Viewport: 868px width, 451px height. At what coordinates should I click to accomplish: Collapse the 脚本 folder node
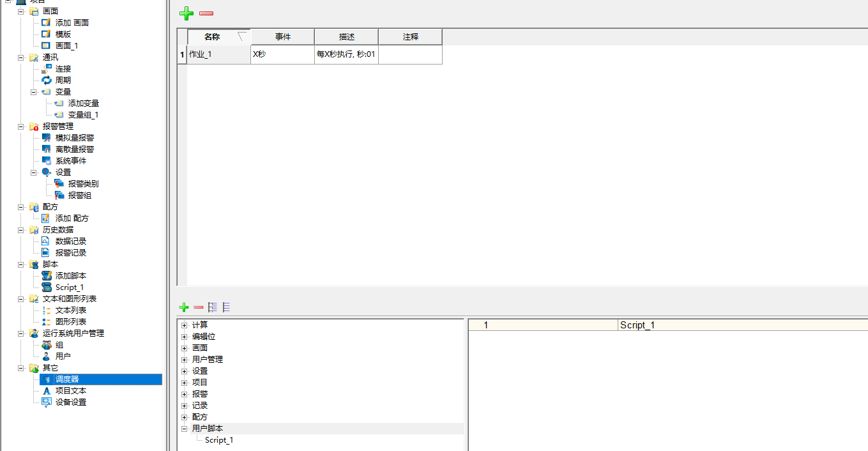(x=21, y=264)
